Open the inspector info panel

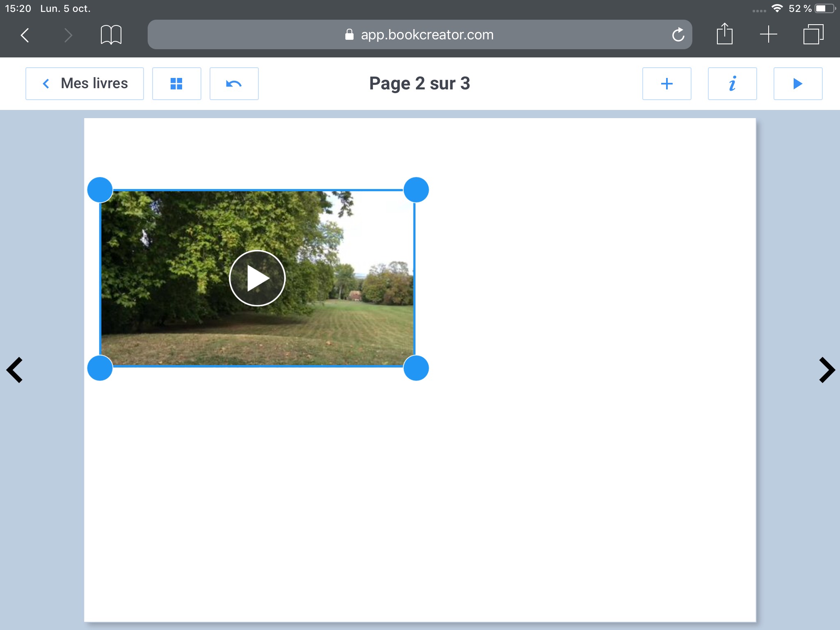(x=732, y=84)
